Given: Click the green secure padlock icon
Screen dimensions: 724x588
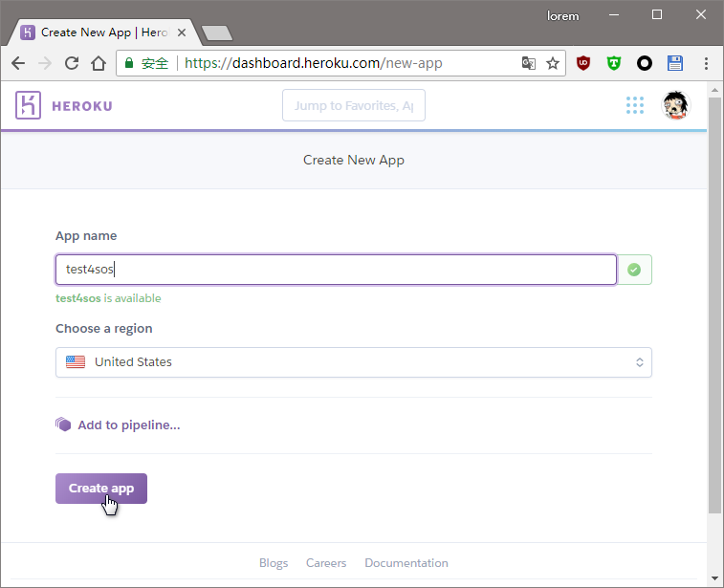Looking at the screenshot, I should [129, 63].
